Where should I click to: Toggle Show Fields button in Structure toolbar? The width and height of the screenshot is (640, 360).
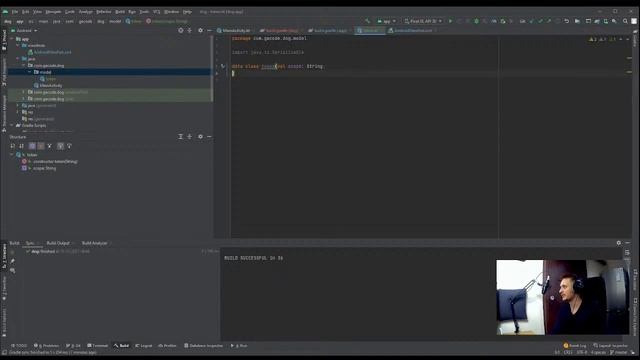32,146
